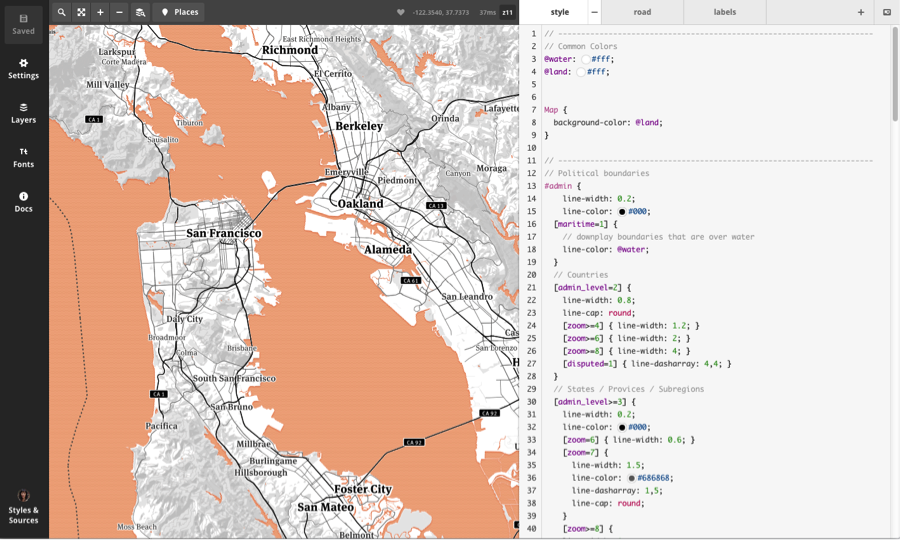The width and height of the screenshot is (900, 540).
Task: Open the Layers panel
Action: click(x=24, y=113)
